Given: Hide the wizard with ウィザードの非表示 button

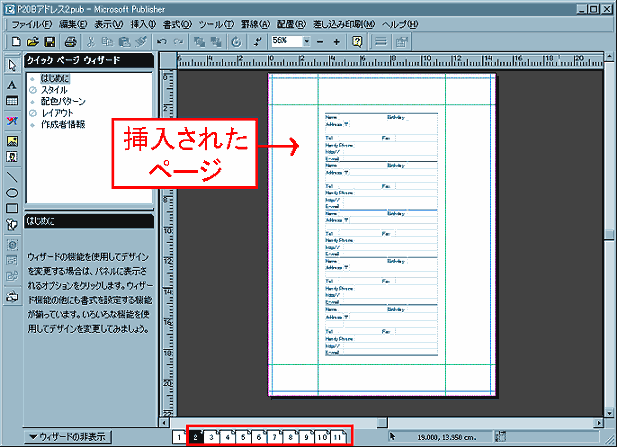Looking at the screenshot, I should pos(68,436).
